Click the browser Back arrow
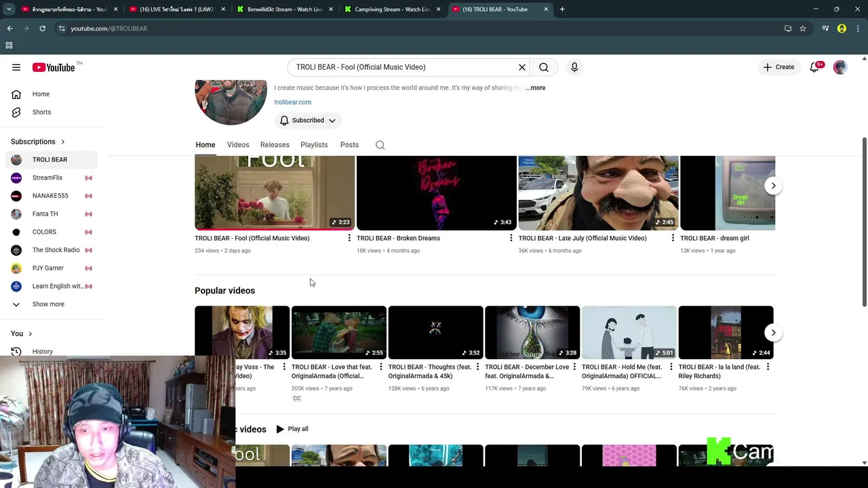 pyautogui.click(x=9, y=28)
